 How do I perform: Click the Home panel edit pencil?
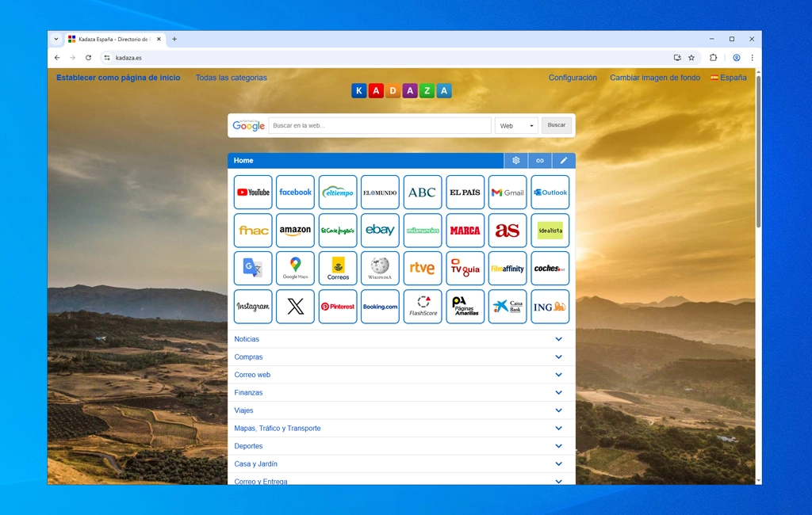tap(564, 161)
